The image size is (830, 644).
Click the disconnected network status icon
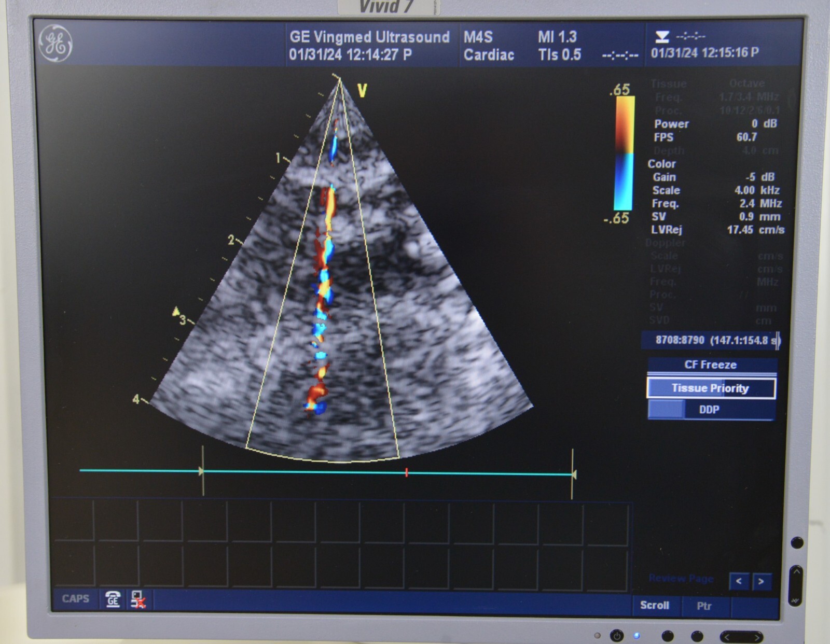pos(137,599)
